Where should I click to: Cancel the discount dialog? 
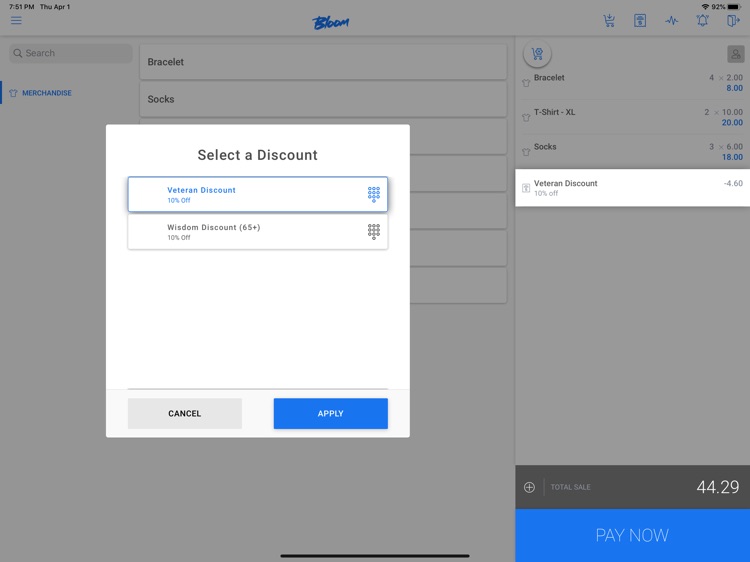[185, 413]
